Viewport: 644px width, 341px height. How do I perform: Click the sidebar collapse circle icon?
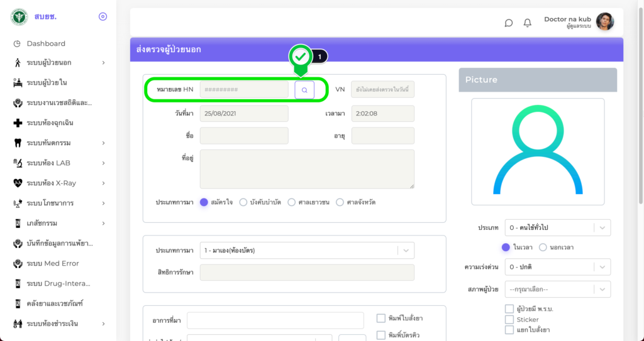(x=103, y=16)
